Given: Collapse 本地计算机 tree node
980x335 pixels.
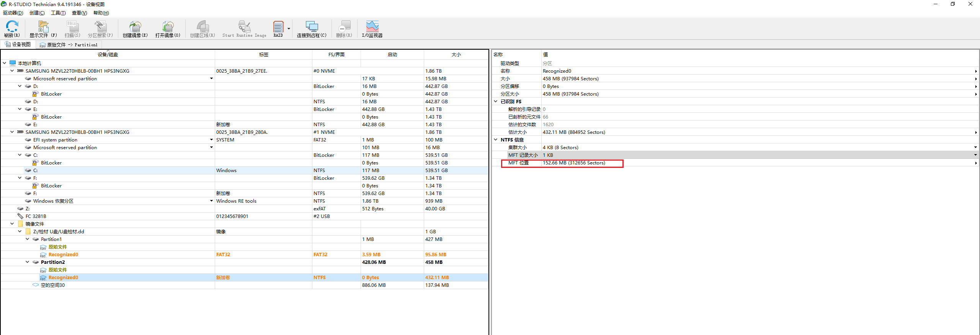Looking at the screenshot, I should (x=4, y=63).
